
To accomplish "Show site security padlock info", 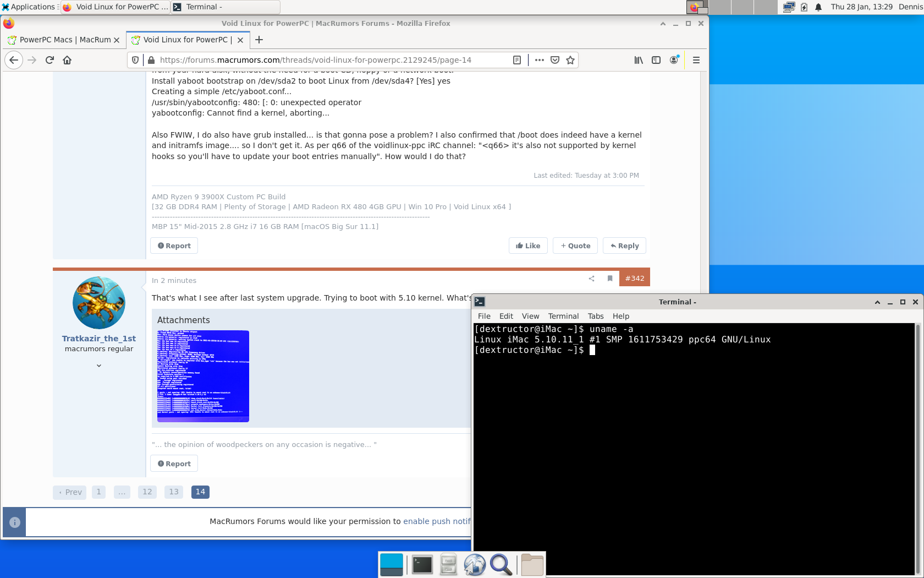I will tap(151, 60).
